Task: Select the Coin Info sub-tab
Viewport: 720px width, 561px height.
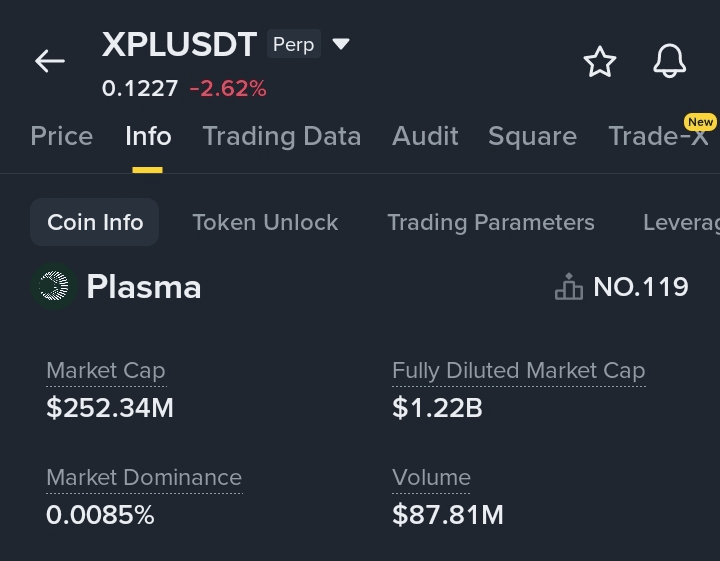Action: pos(95,222)
